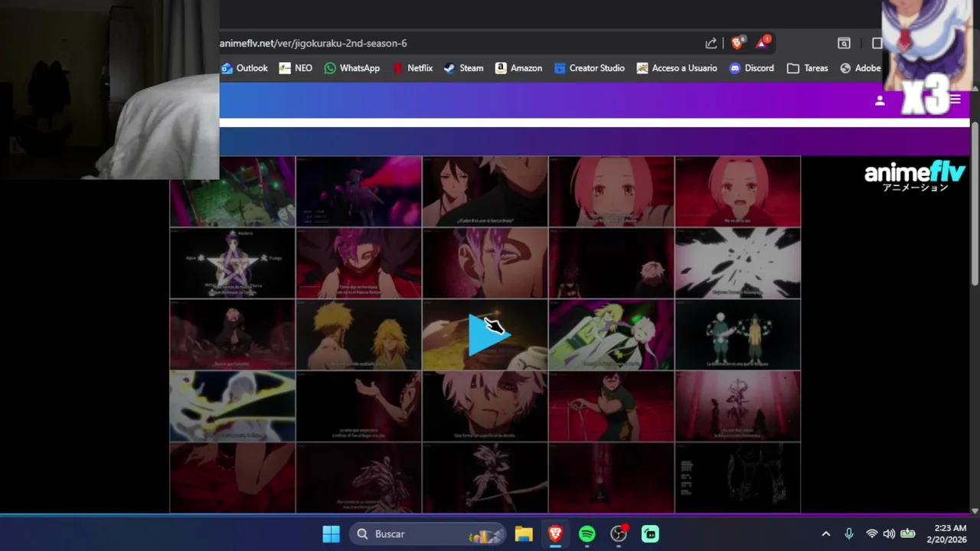Open File Explorer from the taskbar
This screenshot has width=980, height=551.
pyautogui.click(x=524, y=534)
